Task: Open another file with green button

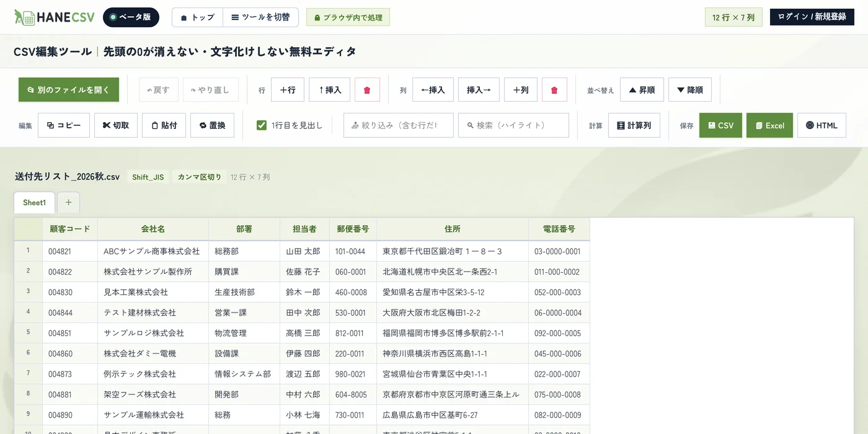Action: 69,90
